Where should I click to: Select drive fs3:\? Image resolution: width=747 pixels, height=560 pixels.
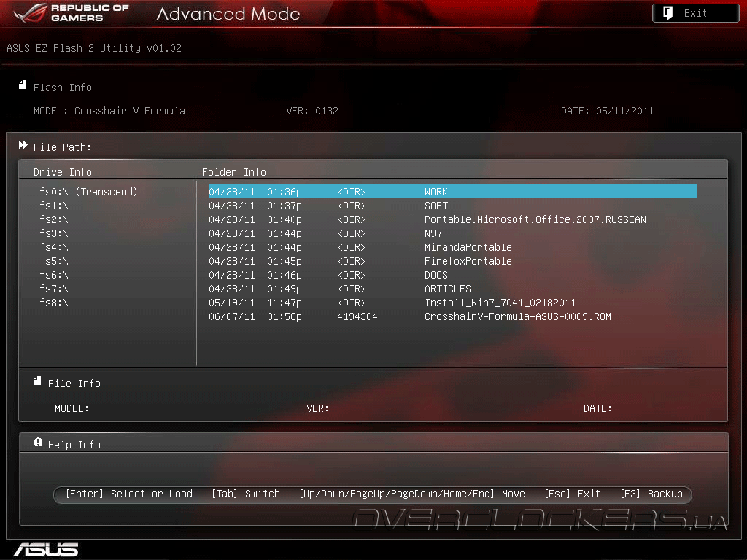click(54, 233)
